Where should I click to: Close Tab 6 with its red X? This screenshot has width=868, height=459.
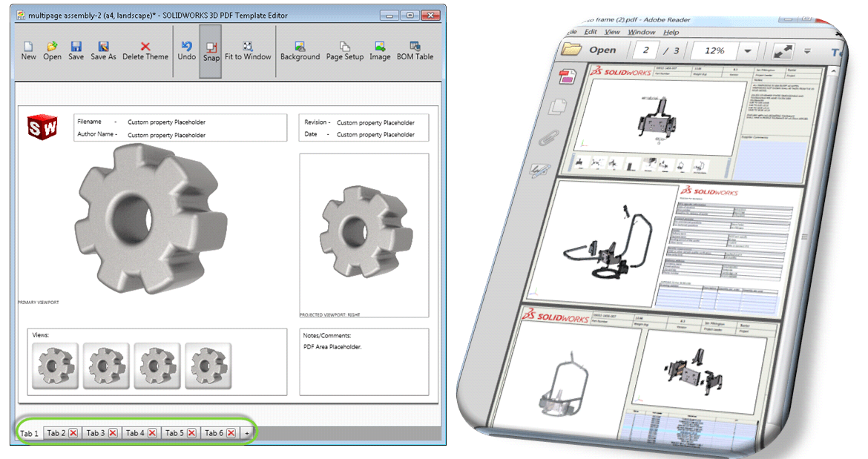coord(231,433)
